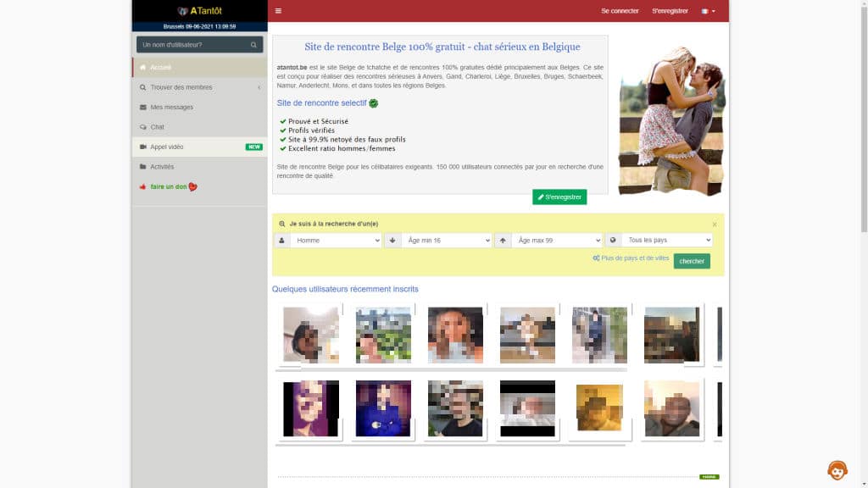Click the green S'enregistrer button
The width and height of the screenshot is (868, 488).
pos(559,197)
